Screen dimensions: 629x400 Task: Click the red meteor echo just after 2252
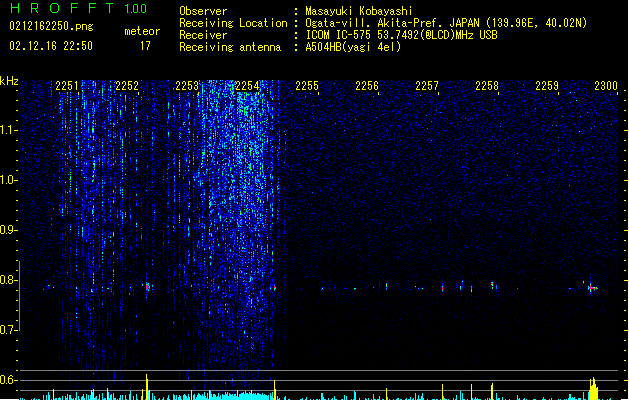click(147, 286)
